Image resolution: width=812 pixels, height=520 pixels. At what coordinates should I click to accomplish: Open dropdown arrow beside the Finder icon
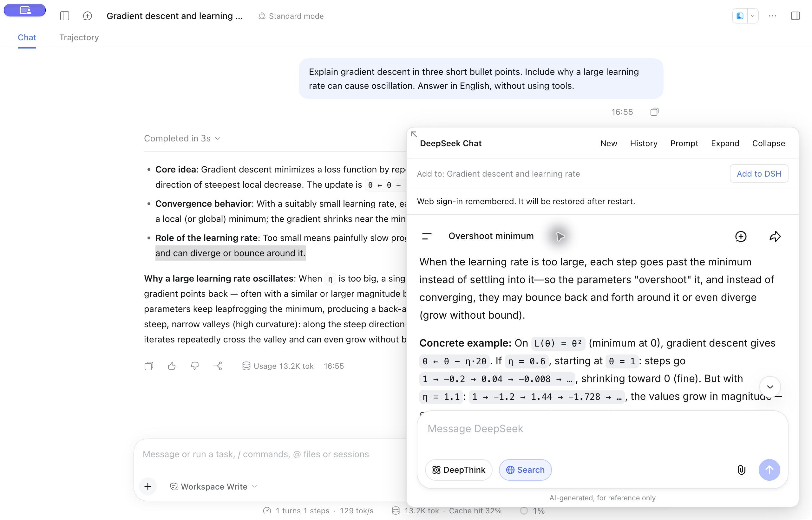click(x=753, y=16)
